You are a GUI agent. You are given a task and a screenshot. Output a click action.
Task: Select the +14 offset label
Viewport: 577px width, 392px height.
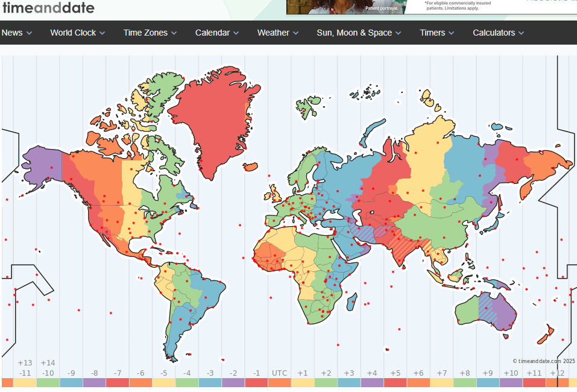click(x=48, y=363)
